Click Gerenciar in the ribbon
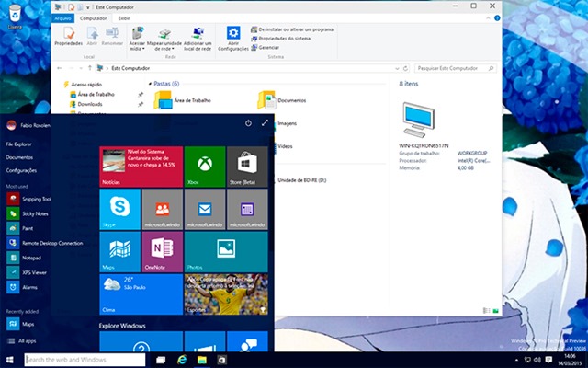Viewport: 588px width, 368px height. click(x=266, y=47)
